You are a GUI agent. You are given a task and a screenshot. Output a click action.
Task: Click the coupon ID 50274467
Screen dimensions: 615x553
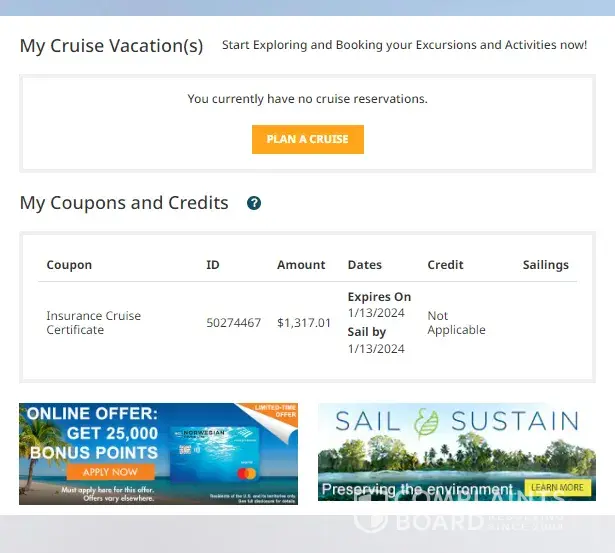pos(233,323)
